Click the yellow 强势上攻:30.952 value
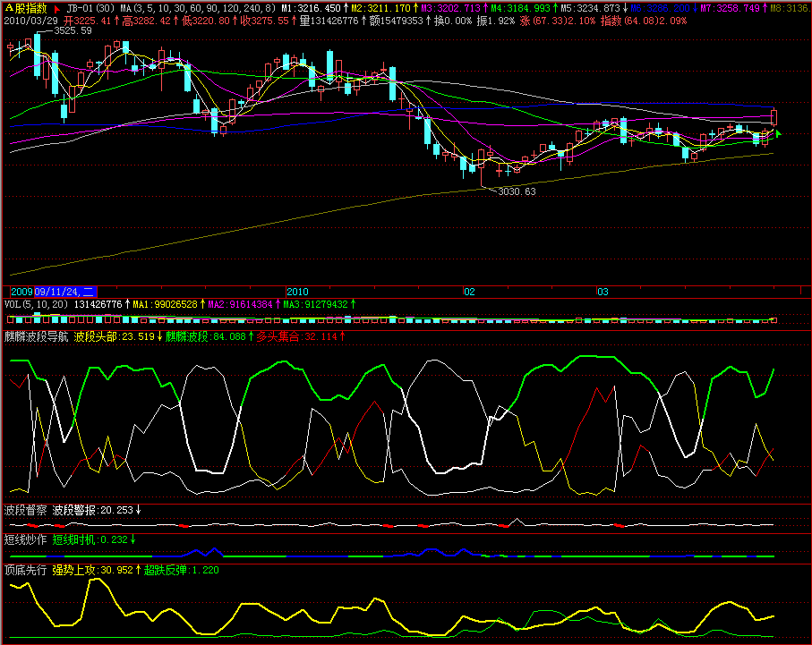The height and width of the screenshot is (645, 812). click(93, 571)
